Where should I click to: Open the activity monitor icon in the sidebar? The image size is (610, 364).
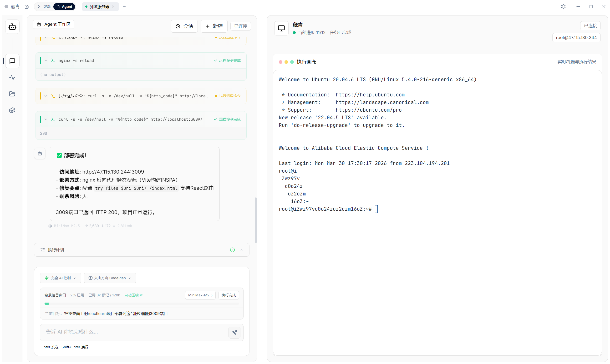coord(12,78)
